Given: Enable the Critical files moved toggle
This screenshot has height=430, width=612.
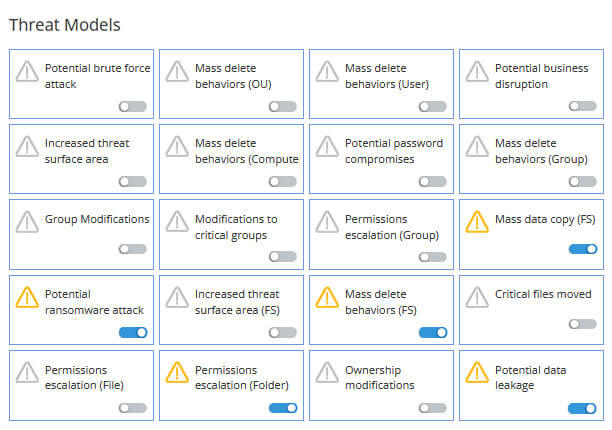Looking at the screenshot, I should click(x=583, y=324).
